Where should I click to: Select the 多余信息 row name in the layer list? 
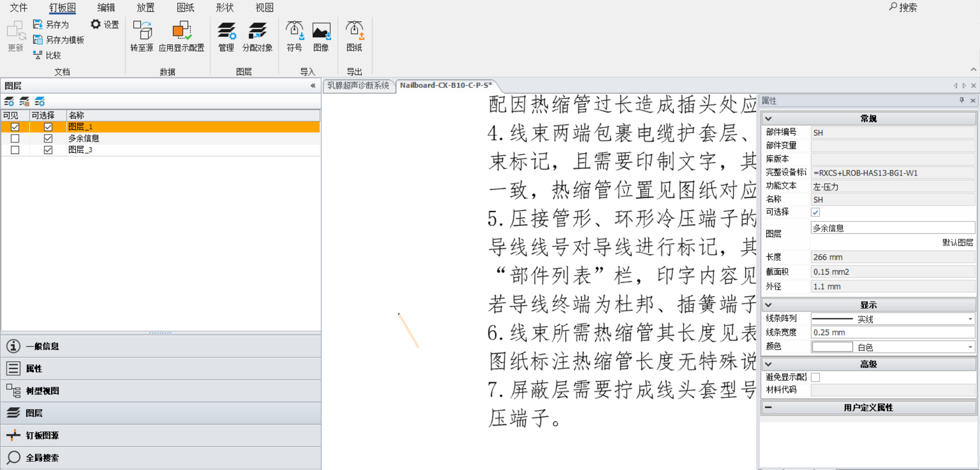(84, 138)
